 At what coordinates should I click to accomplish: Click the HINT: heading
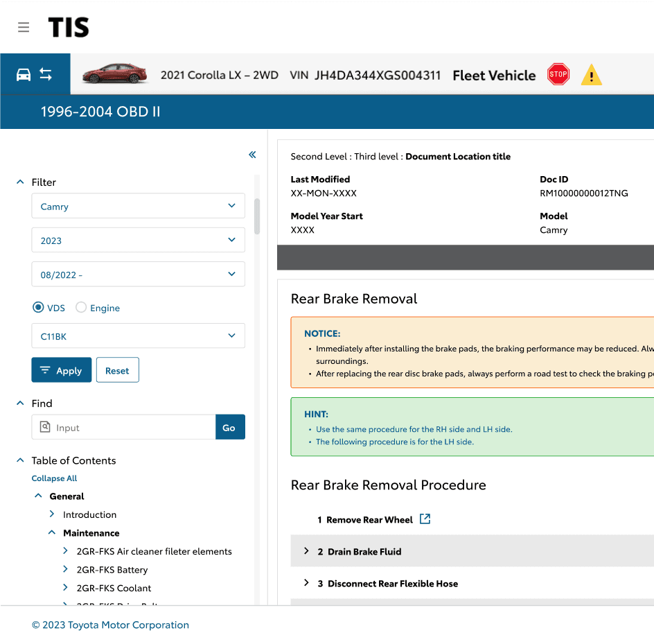click(x=316, y=414)
